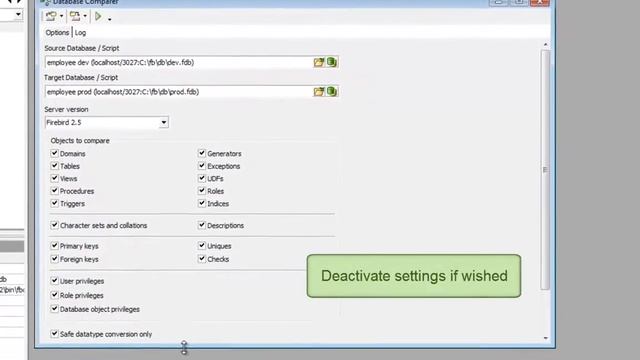Click the scrollbar up arrow
Screen dimensions: 640x360
click(x=546, y=44)
